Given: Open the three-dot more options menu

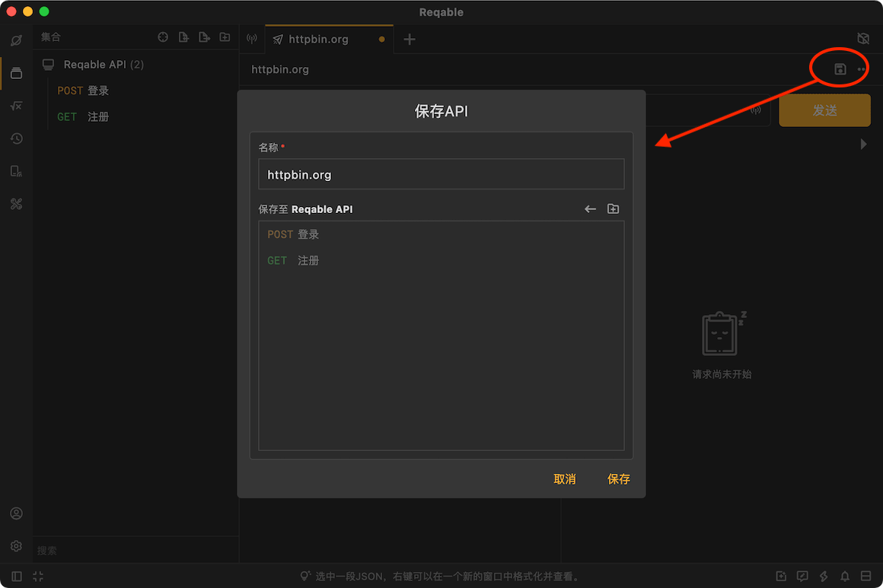Looking at the screenshot, I should (x=861, y=69).
